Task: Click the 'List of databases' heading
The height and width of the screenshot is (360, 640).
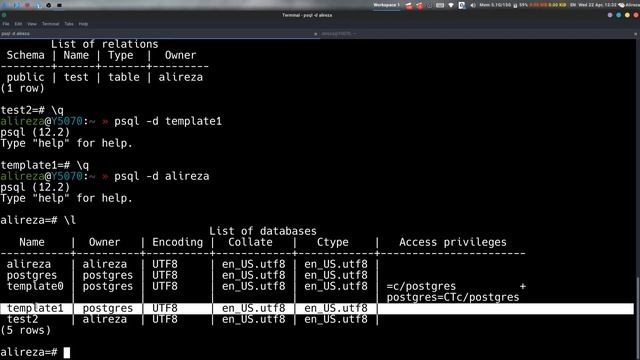Action: 263,231
